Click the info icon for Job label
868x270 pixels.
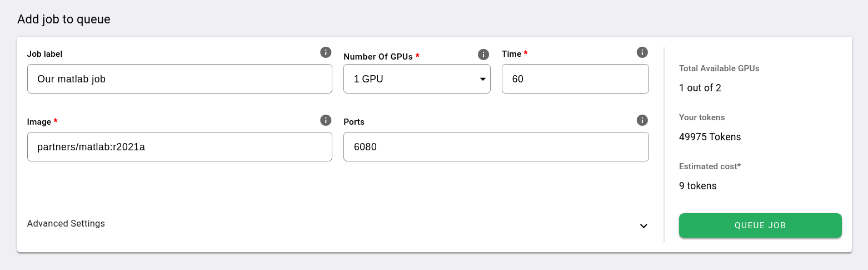pyautogui.click(x=326, y=52)
